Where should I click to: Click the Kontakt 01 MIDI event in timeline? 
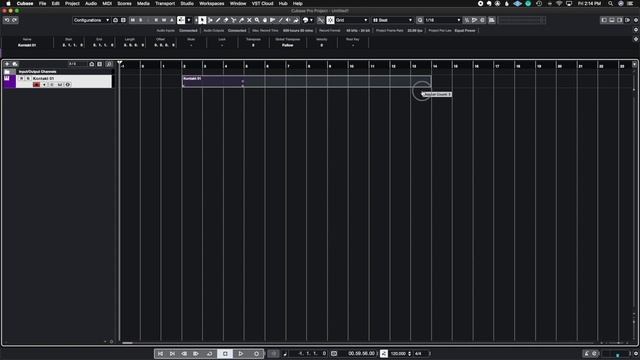(x=307, y=81)
